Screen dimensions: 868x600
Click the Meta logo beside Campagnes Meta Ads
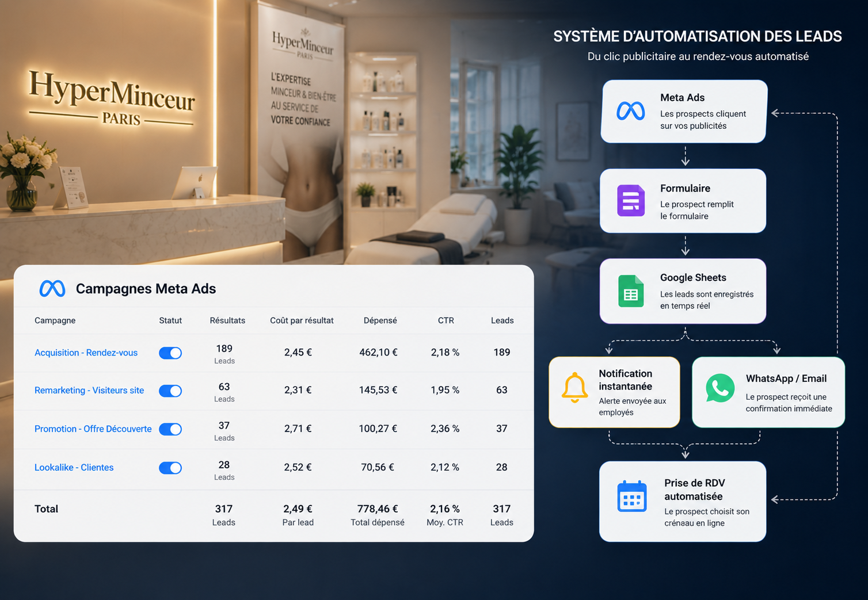[x=52, y=288]
